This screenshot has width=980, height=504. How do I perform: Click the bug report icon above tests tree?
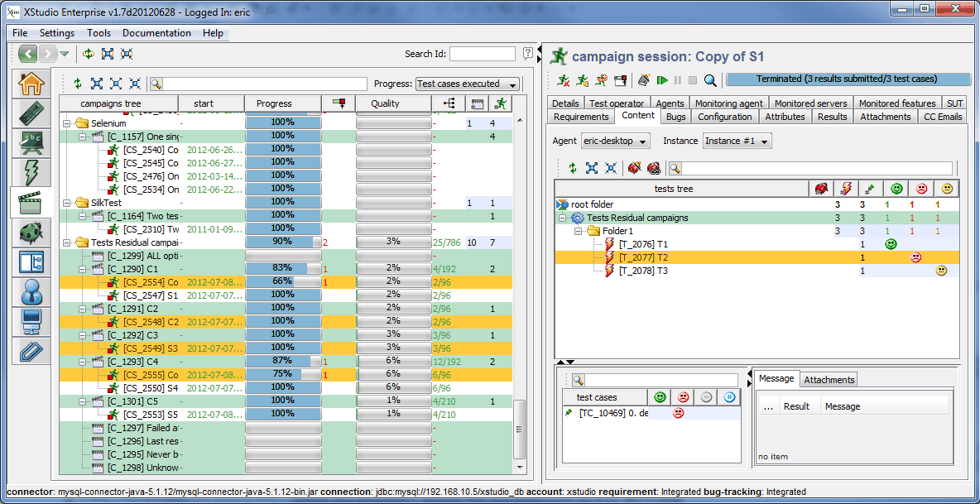tap(635, 168)
